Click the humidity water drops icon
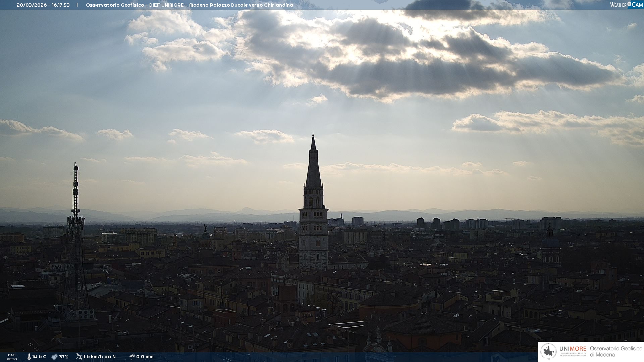This screenshot has height=362, width=644. [x=54, y=357]
